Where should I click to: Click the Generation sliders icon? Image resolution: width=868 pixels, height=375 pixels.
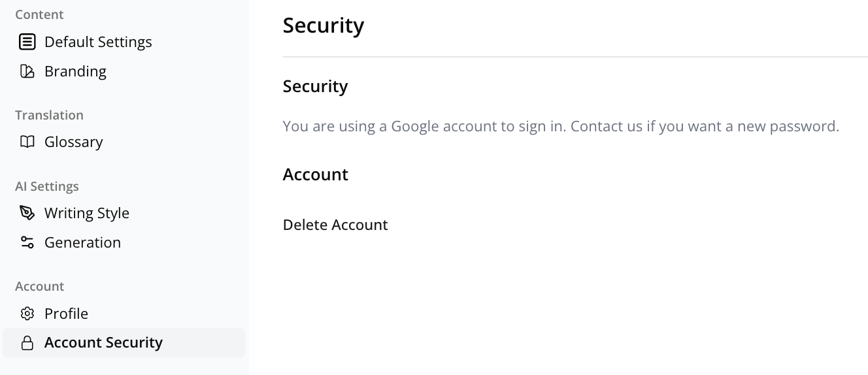(x=27, y=242)
